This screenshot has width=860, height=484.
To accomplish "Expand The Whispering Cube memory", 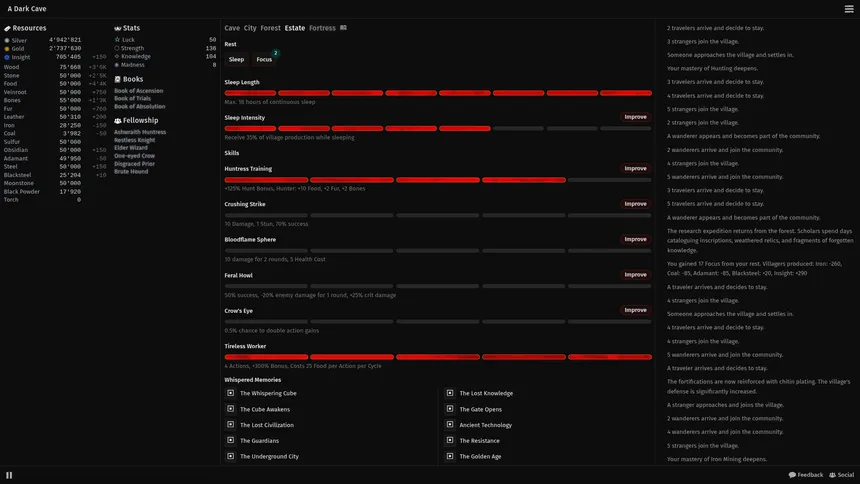I will (230, 393).
